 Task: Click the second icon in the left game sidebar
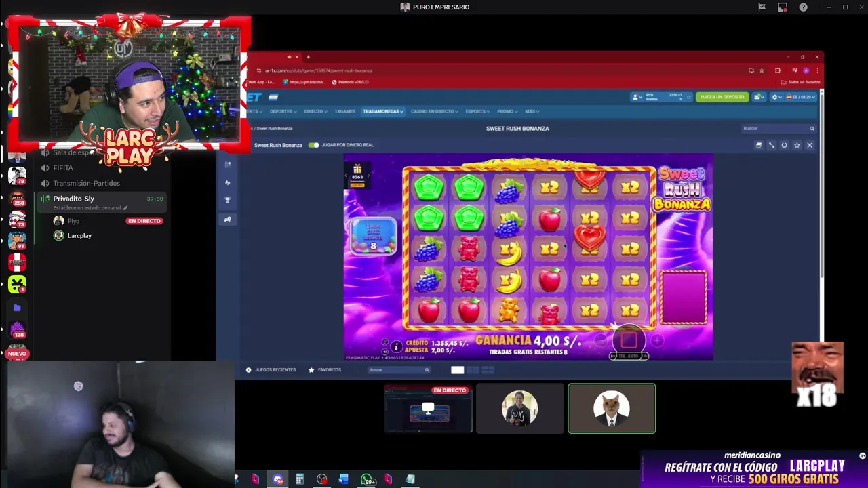(228, 182)
